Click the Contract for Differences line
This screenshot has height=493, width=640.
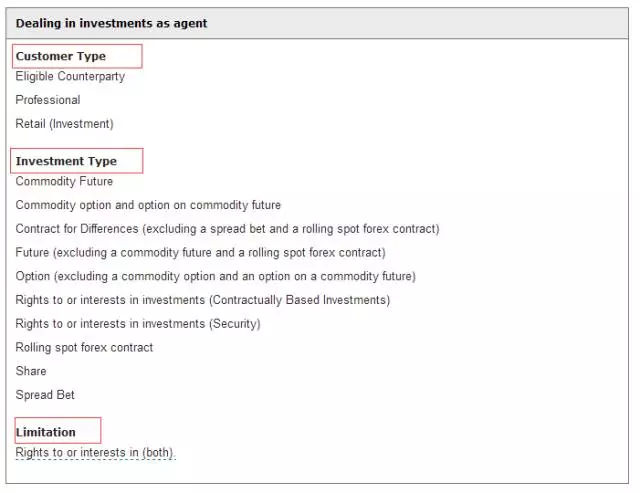click(x=227, y=229)
